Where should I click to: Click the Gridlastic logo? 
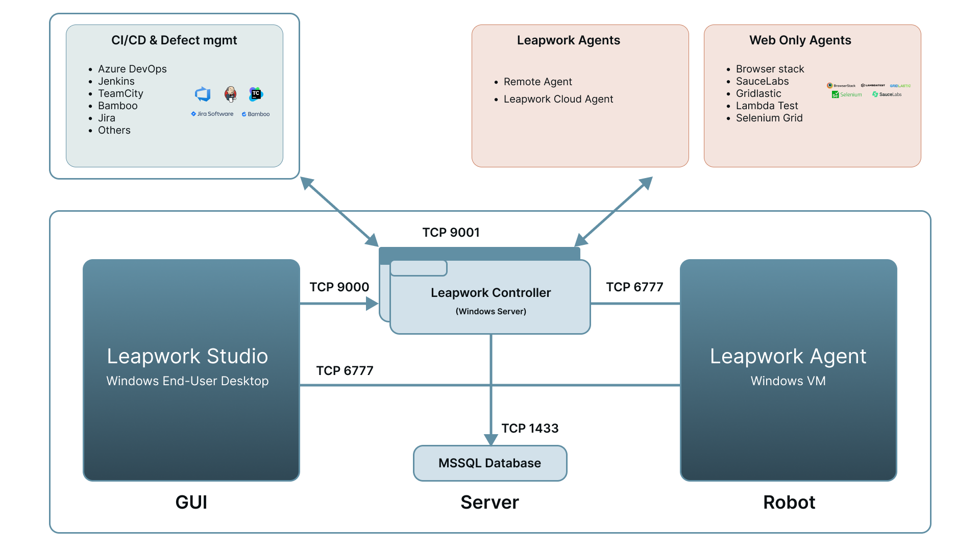900,86
